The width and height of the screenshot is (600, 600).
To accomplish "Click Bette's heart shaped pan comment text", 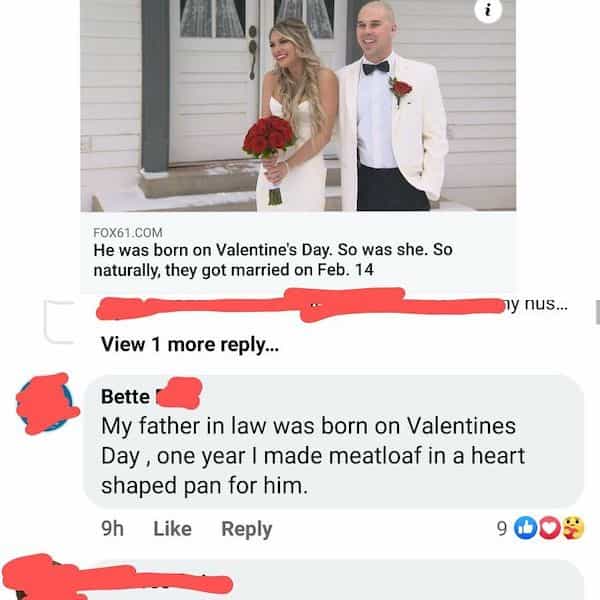I will [312, 455].
